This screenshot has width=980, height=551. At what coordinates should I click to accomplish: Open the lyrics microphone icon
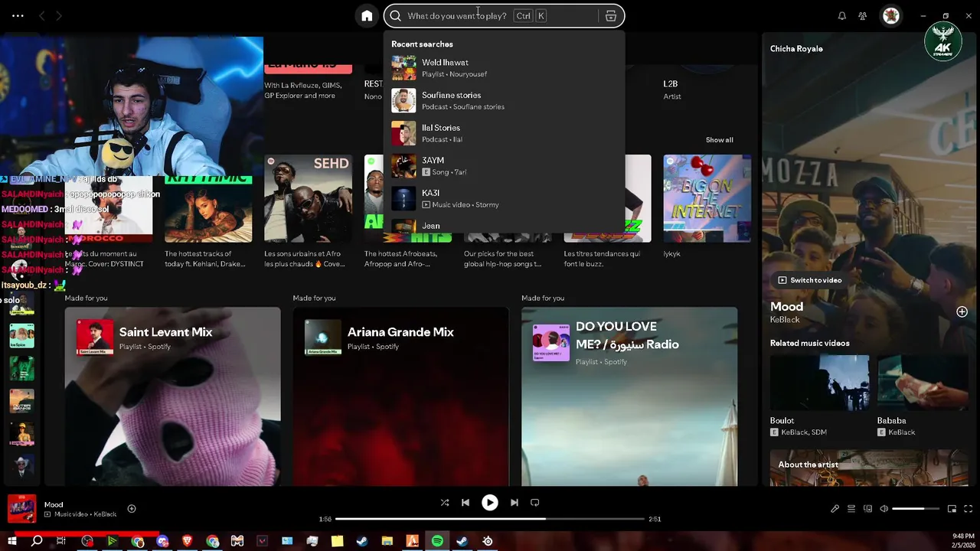click(x=835, y=509)
